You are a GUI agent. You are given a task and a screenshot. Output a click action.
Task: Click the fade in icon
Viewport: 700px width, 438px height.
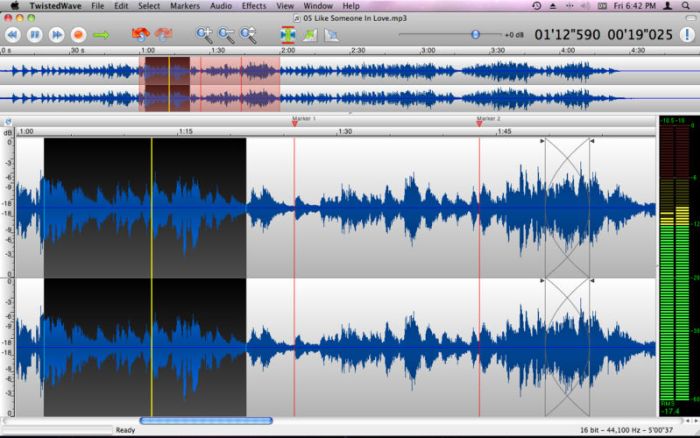[x=310, y=35]
